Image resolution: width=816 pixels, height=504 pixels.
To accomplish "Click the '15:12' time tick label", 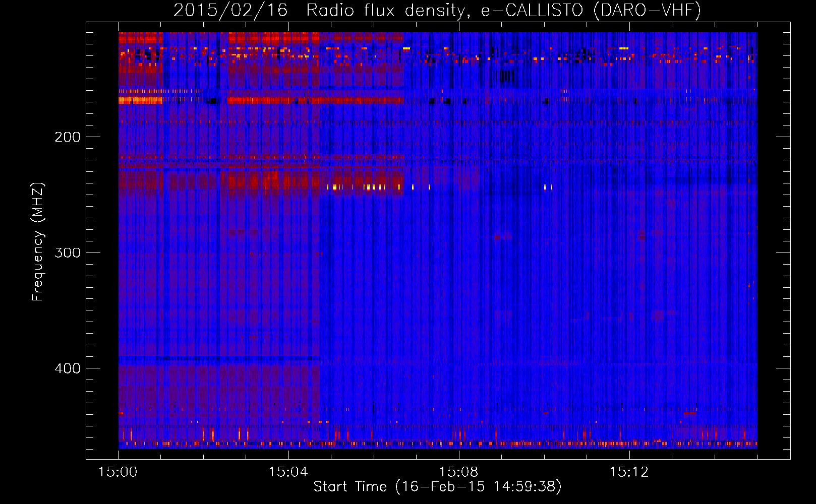I will 629,472.
